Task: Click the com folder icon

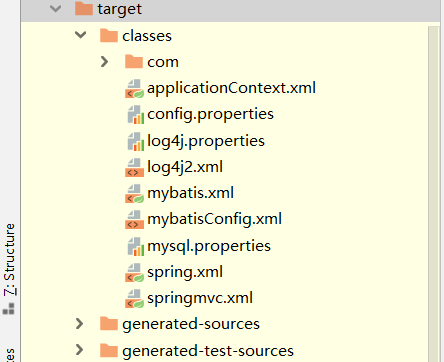Action: [x=134, y=61]
